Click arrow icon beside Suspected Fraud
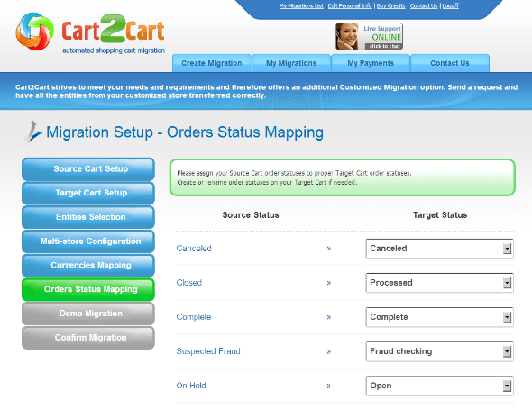This screenshot has height=409, width=532. tap(329, 351)
